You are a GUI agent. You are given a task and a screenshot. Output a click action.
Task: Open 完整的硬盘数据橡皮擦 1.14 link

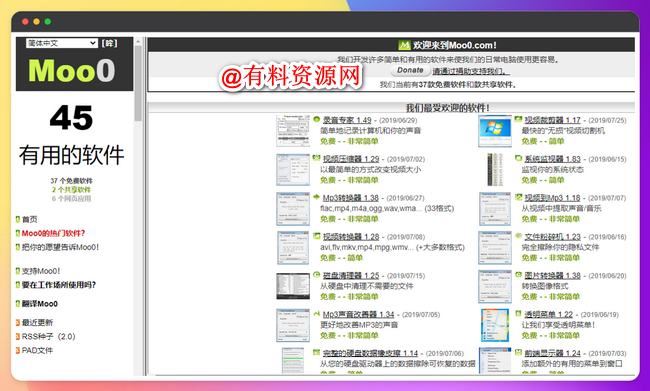[370, 353]
